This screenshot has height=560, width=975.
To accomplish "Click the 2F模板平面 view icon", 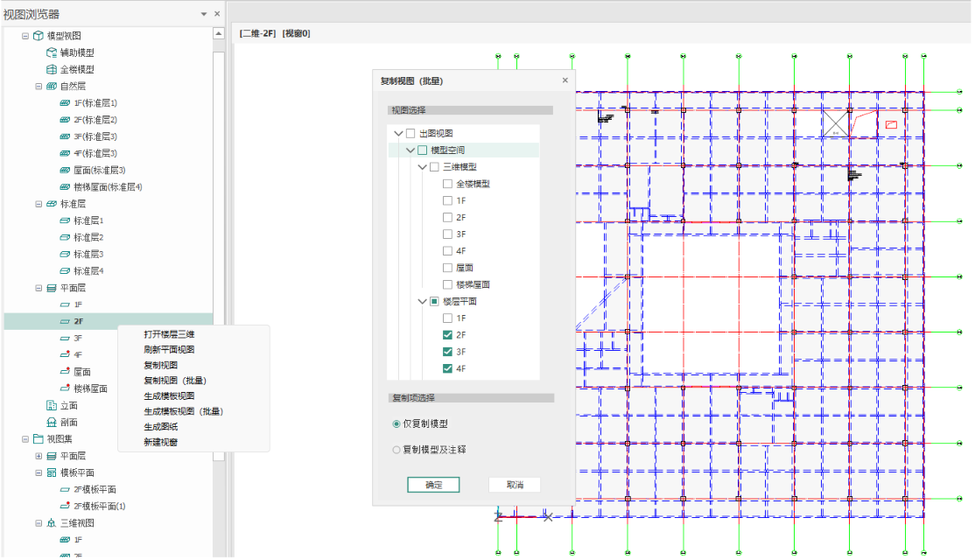I will [65, 490].
